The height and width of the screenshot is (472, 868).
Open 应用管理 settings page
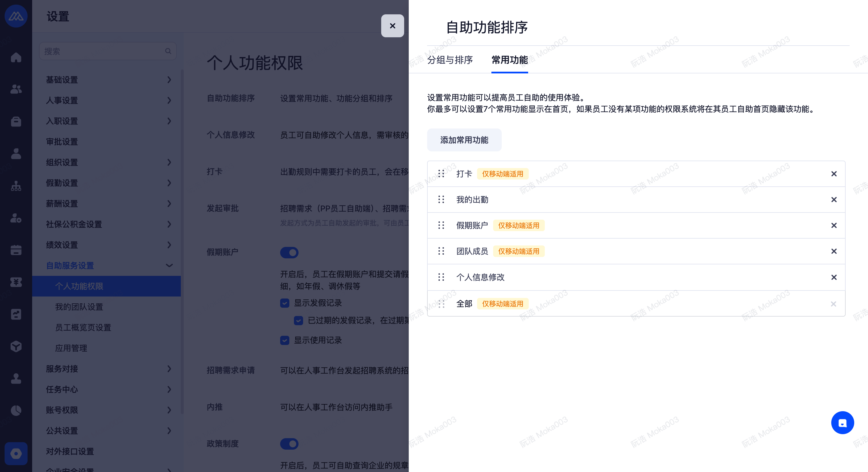[71, 348]
